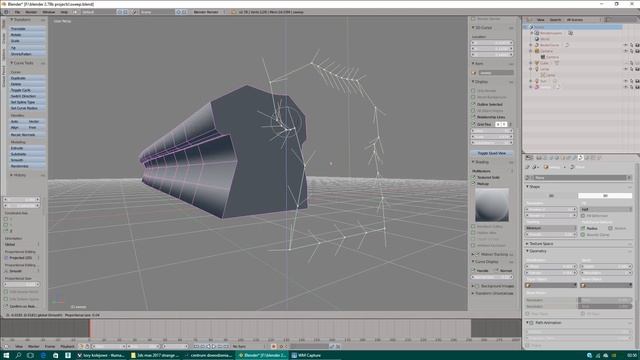Collapse the Geometry panel
This screenshot has height=360, width=640.
point(537,251)
